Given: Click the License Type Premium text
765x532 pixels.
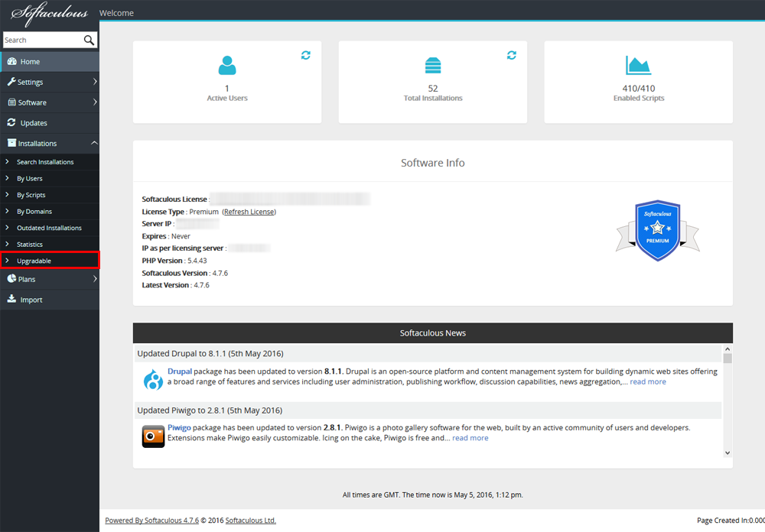Looking at the screenshot, I should click(x=180, y=212).
